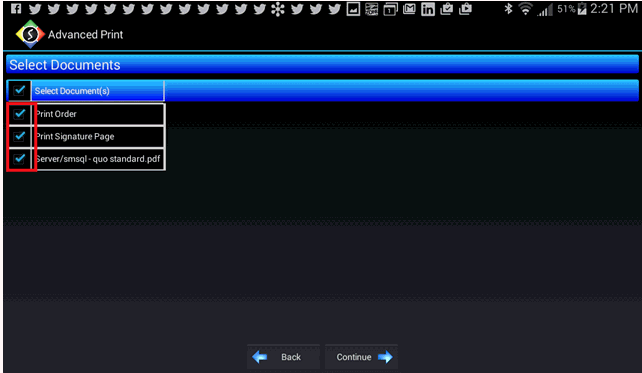Image resolution: width=642 pixels, height=373 pixels.
Task: Uncheck the Print Signature Page checkbox
Action: (19, 136)
